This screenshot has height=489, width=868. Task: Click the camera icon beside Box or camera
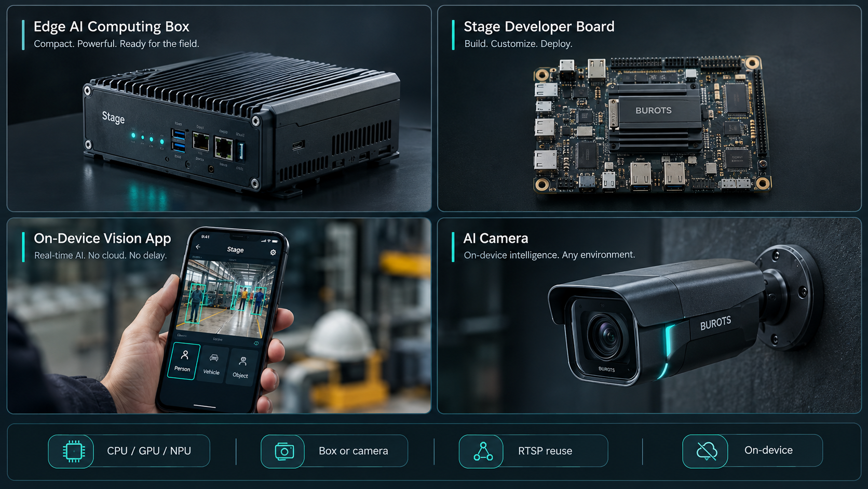click(284, 451)
